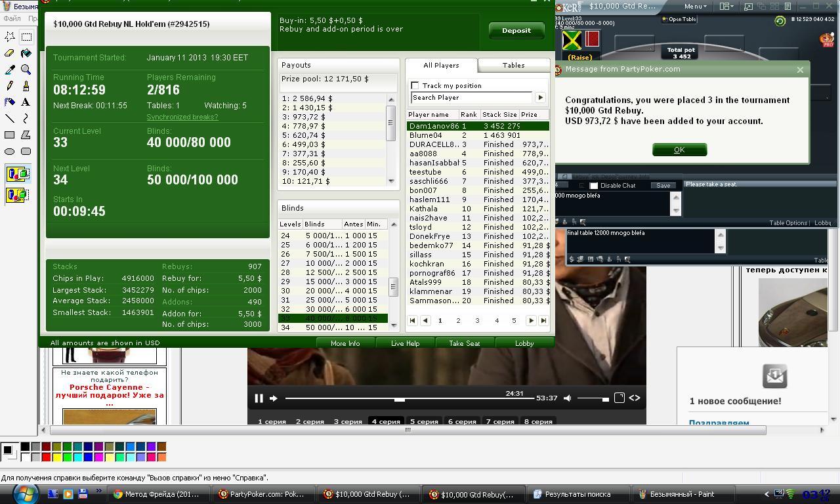The image size is (840, 504).
Task: Click the Live Help button
Action: click(x=405, y=343)
